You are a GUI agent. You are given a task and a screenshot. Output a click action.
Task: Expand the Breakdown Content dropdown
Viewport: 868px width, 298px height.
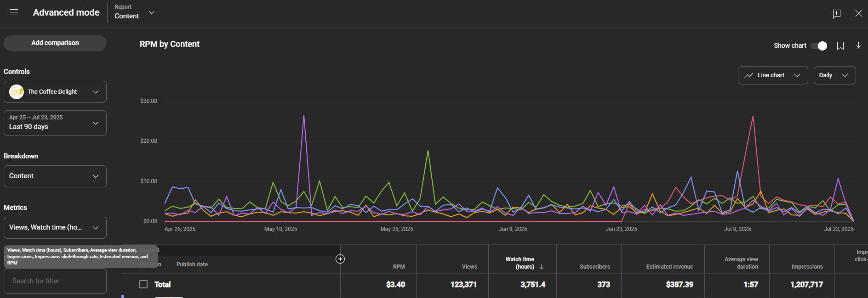[x=55, y=176]
